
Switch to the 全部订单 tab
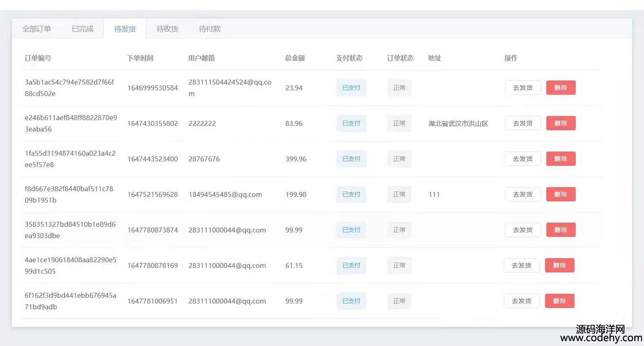coord(37,29)
